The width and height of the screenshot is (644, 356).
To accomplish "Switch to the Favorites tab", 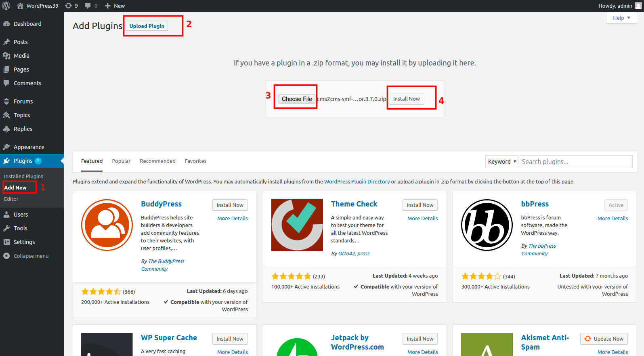I will (195, 161).
